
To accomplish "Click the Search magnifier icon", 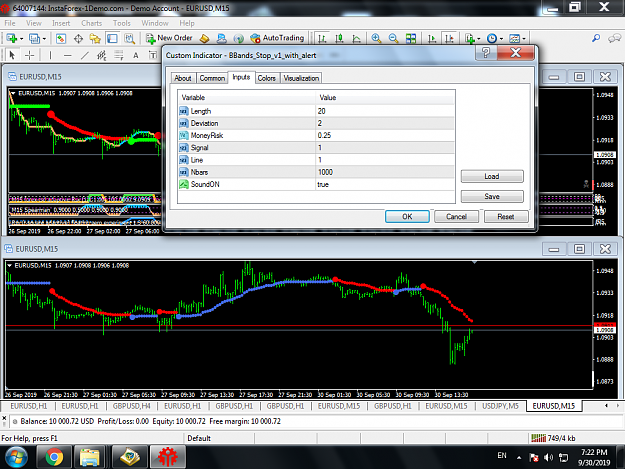I will (596, 38).
